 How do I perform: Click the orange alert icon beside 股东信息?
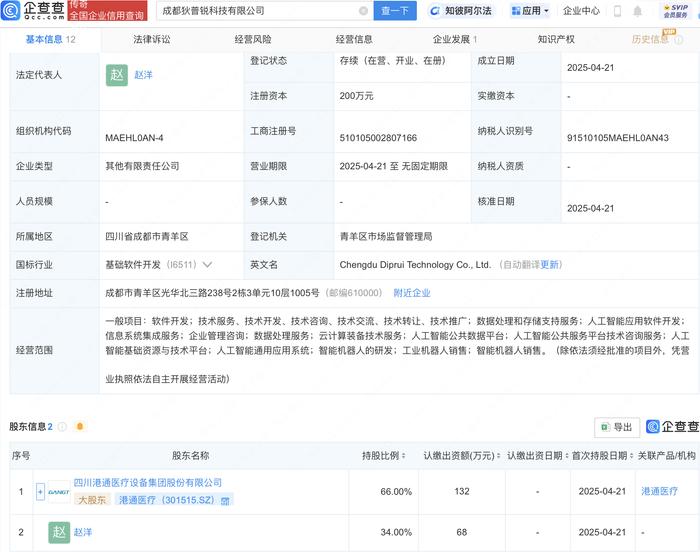click(x=80, y=427)
